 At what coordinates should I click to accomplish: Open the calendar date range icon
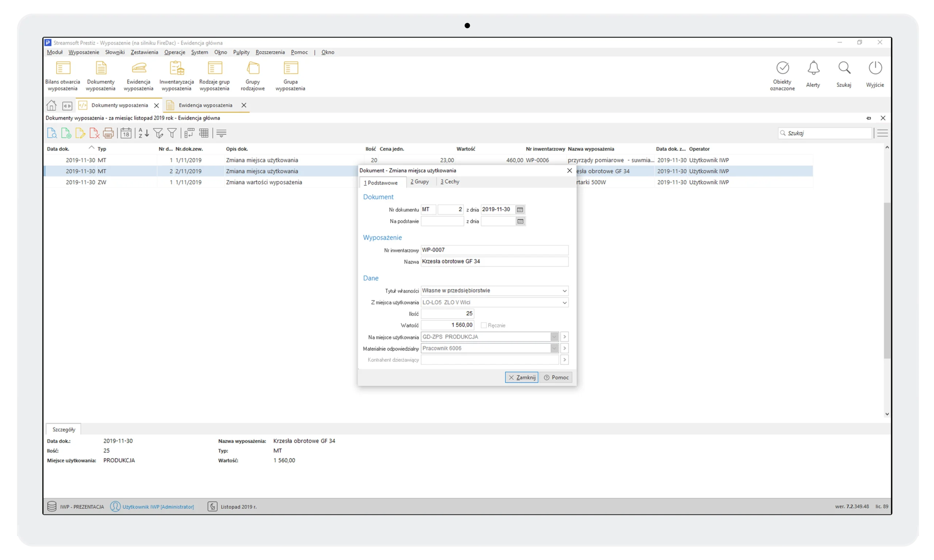point(126,133)
